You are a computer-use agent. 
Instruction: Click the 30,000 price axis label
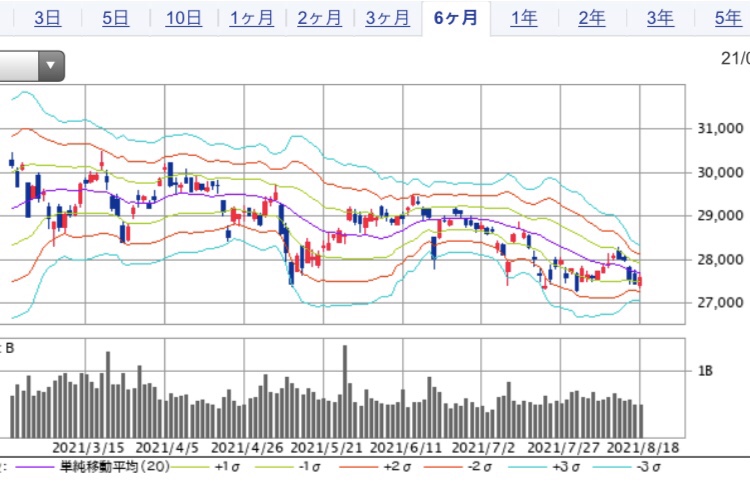tap(720, 172)
